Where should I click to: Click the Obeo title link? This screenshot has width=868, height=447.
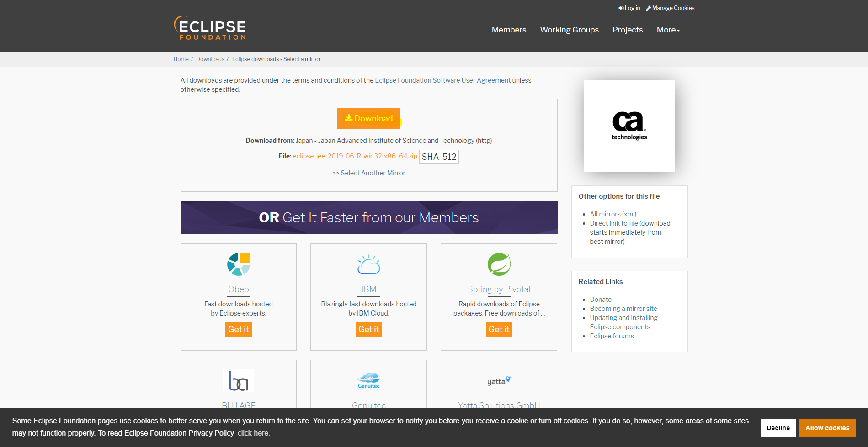tap(239, 289)
